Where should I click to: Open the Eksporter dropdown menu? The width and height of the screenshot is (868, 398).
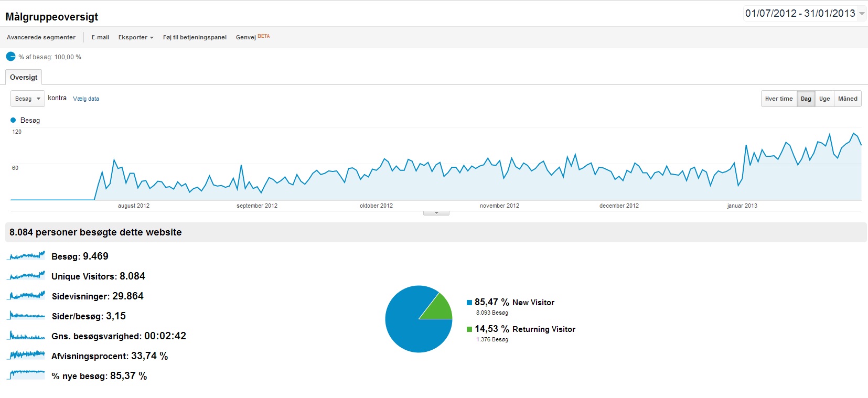(x=136, y=37)
